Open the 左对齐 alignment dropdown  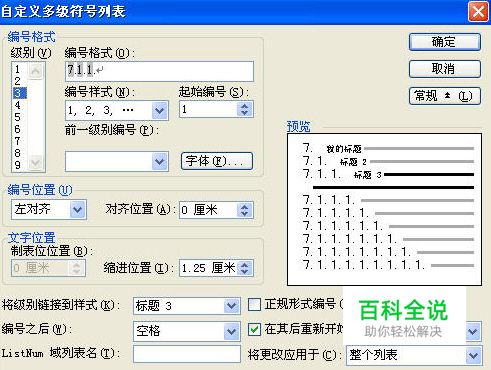tap(77, 210)
